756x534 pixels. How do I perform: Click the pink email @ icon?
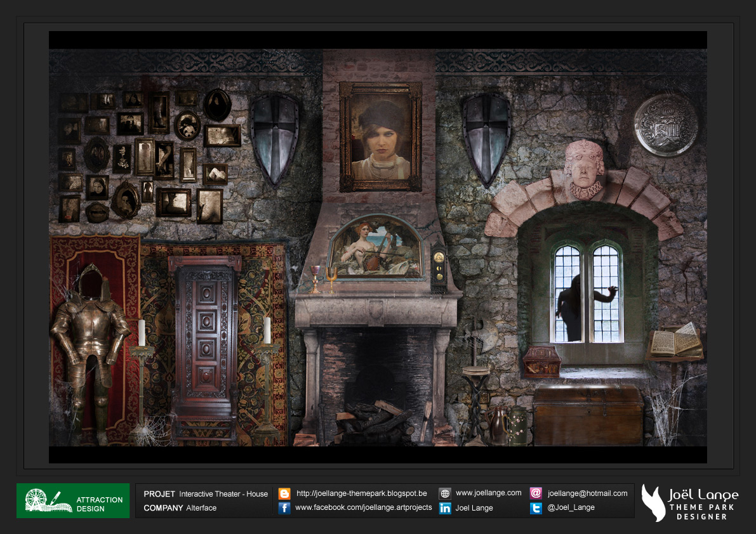(536, 493)
